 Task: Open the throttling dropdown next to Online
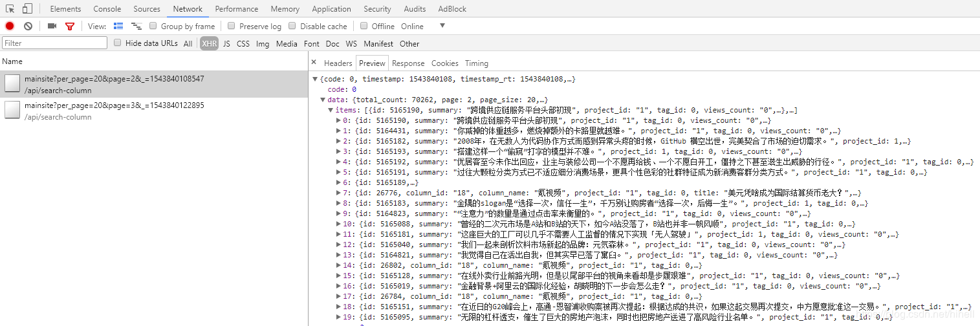(442, 26)
